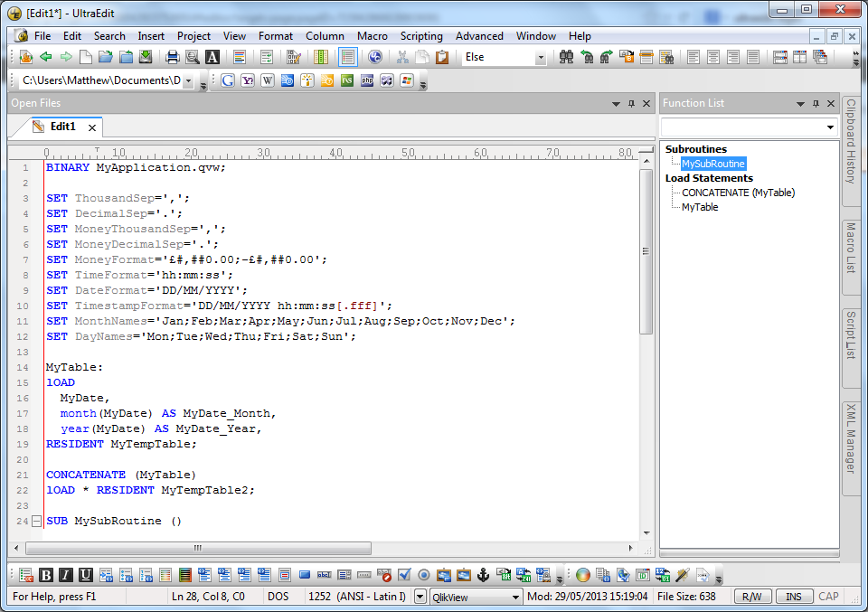Screen dimensions: 868x612
Task: Click the green Back arrow in toolbar
Action: coord(46,57)
